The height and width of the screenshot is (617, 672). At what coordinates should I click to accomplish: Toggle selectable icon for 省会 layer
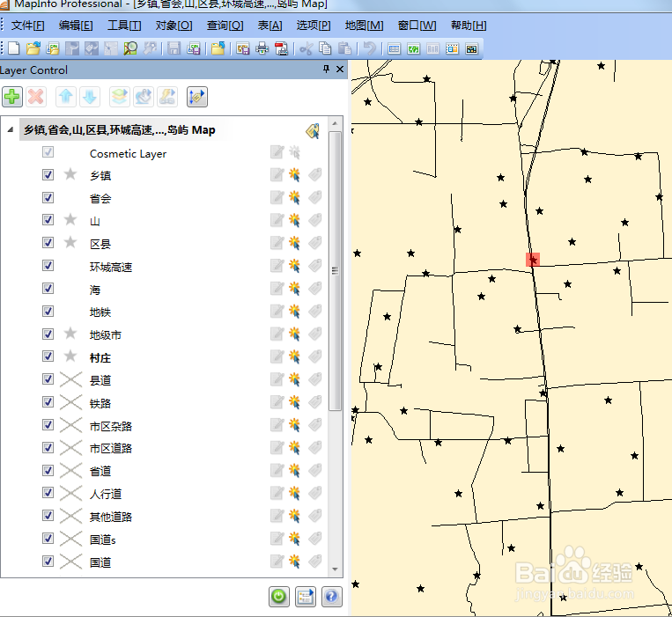(x=294, y=197)
